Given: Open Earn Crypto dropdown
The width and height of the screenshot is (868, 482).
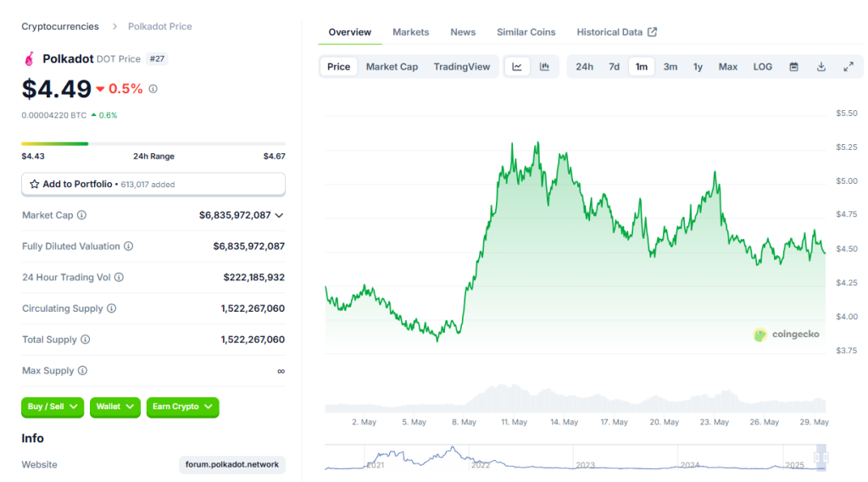Looking at the screenshot, I should point(183,407).
